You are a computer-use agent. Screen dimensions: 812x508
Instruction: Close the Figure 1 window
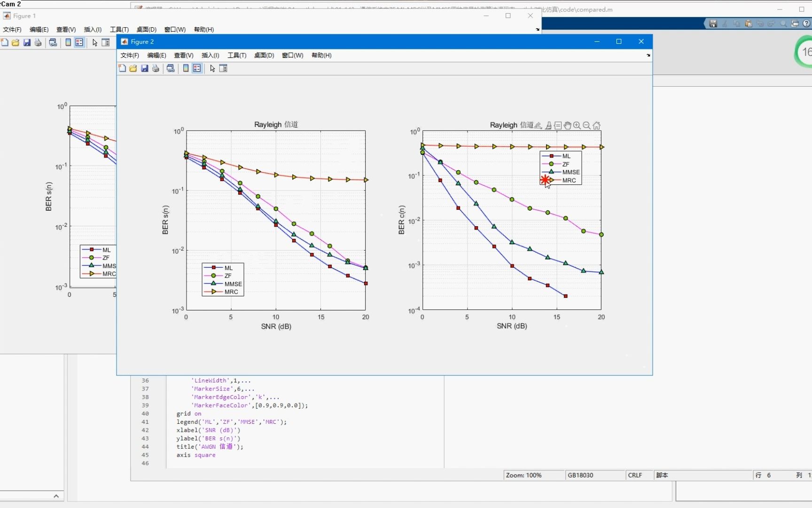coord(531,16)
